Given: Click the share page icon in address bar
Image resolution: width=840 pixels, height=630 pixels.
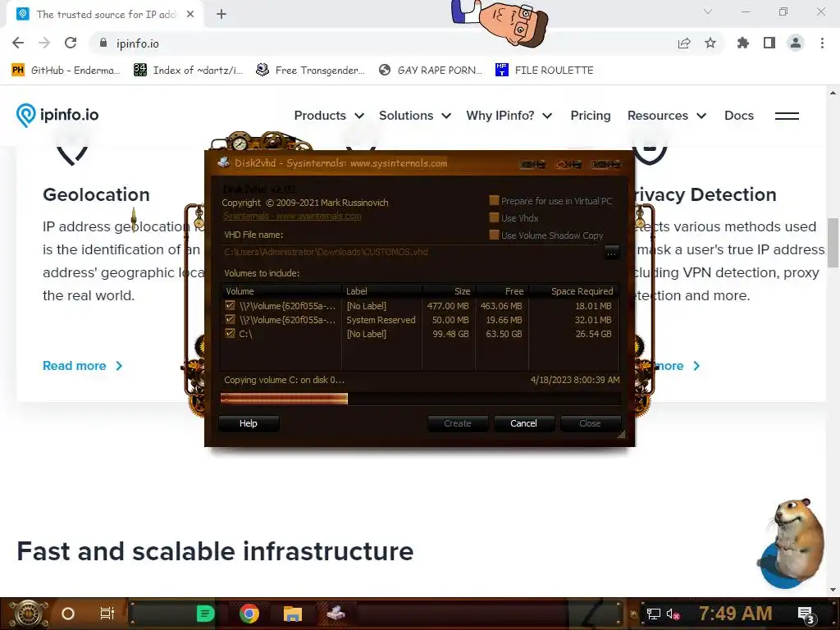Looking at the screenshot, I should [684, 43].
